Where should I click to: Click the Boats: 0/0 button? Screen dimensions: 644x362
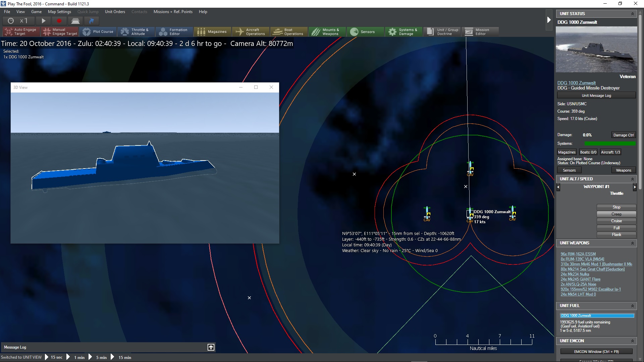588,152
